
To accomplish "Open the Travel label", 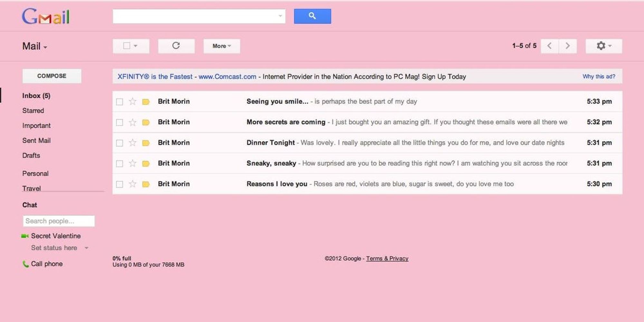I will click(32, 188).
